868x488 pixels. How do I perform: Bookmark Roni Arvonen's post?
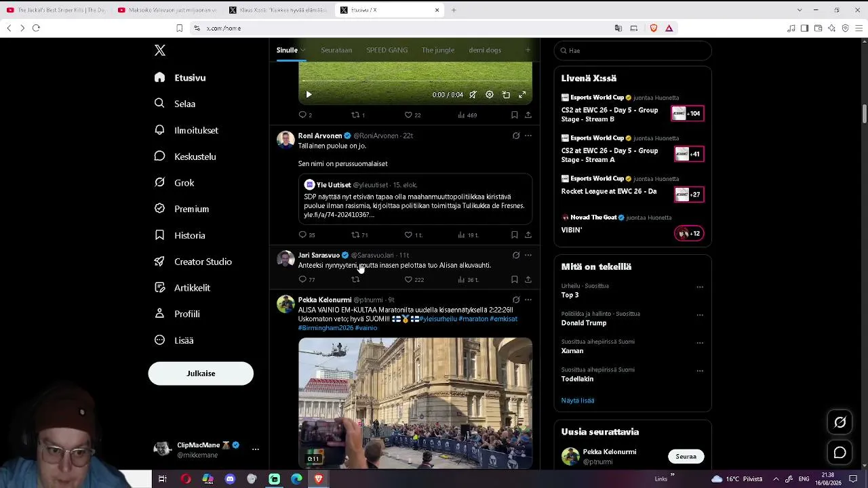click(x=514, y=235)
